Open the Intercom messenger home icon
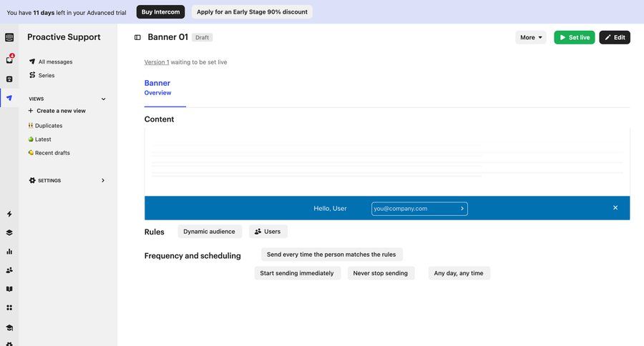 point(9,37)
